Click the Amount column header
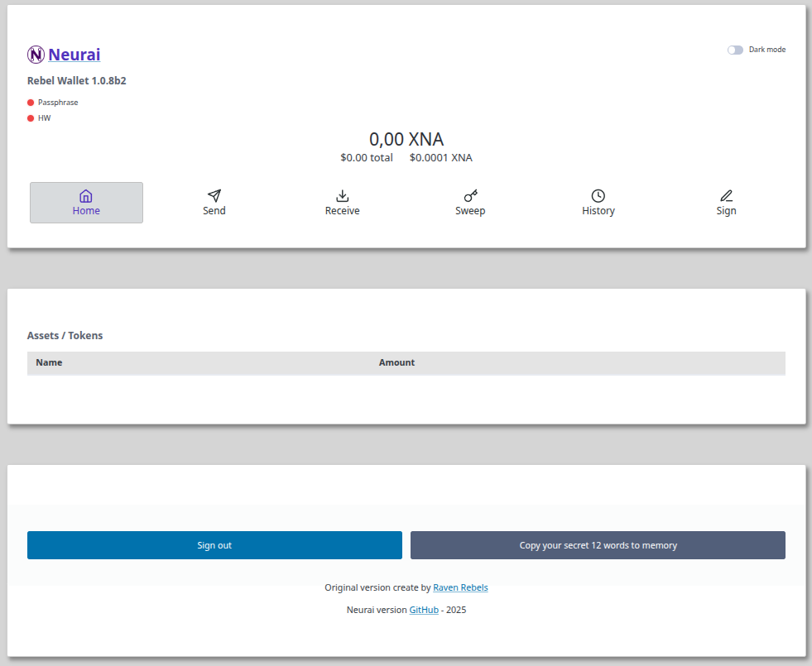This screenshot has height=666, width=812. click(x=396, y=362)
